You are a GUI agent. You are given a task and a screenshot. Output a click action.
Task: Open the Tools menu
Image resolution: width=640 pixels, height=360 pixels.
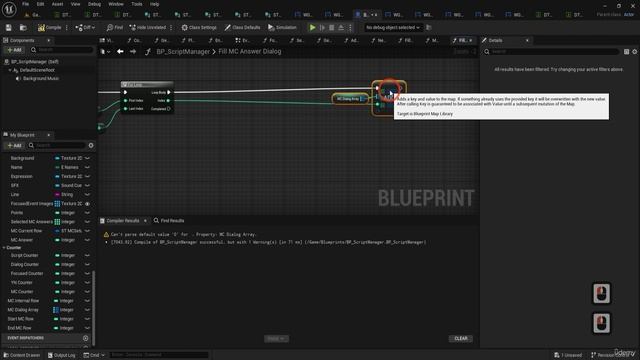click(137, 4)
